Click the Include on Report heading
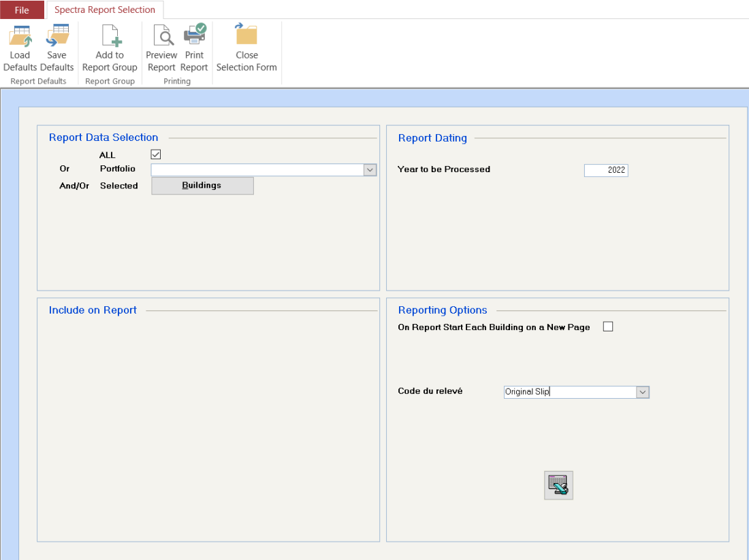The width and height of the screenshot is (749, 560). point(93,310)
